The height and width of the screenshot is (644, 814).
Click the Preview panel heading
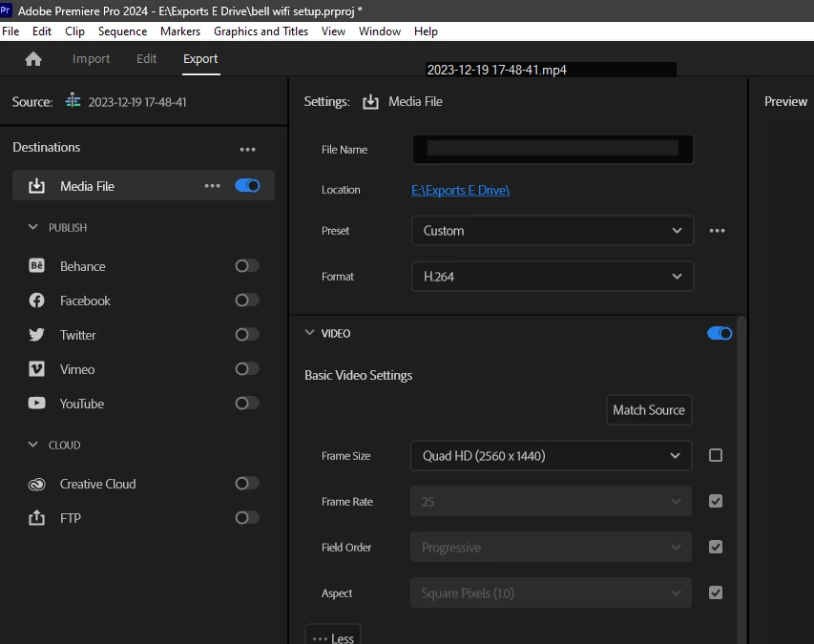tap(785, 102)
